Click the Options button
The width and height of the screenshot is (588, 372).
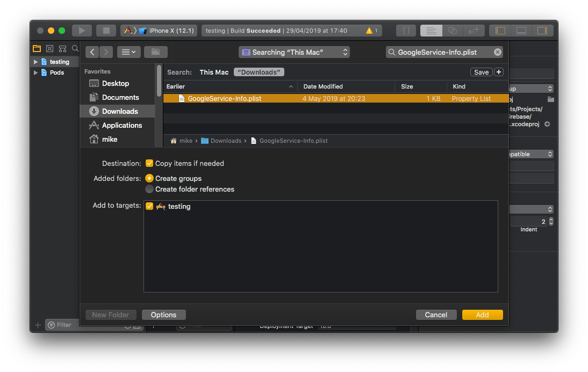(x=163, y=315)
